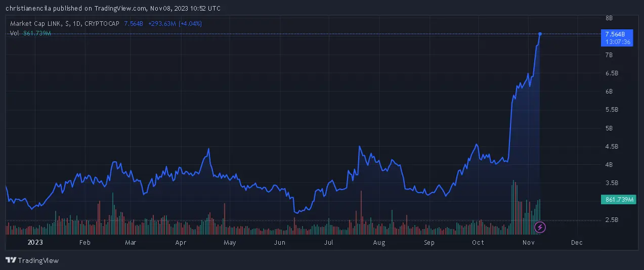This screenshot has width=644, height=270.
Task: Click the countdown timer 13:07:36
Action: click(x=618, y=42)
